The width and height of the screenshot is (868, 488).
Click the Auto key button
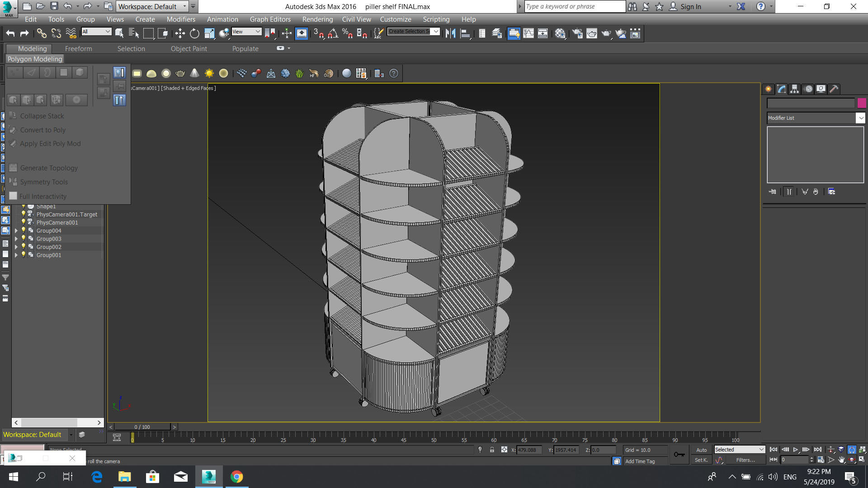tap(701, 450)
